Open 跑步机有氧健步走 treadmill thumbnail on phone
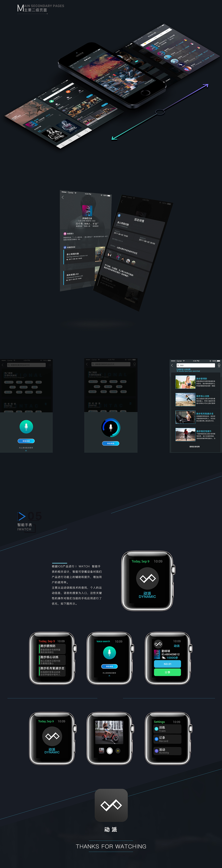 185,417
